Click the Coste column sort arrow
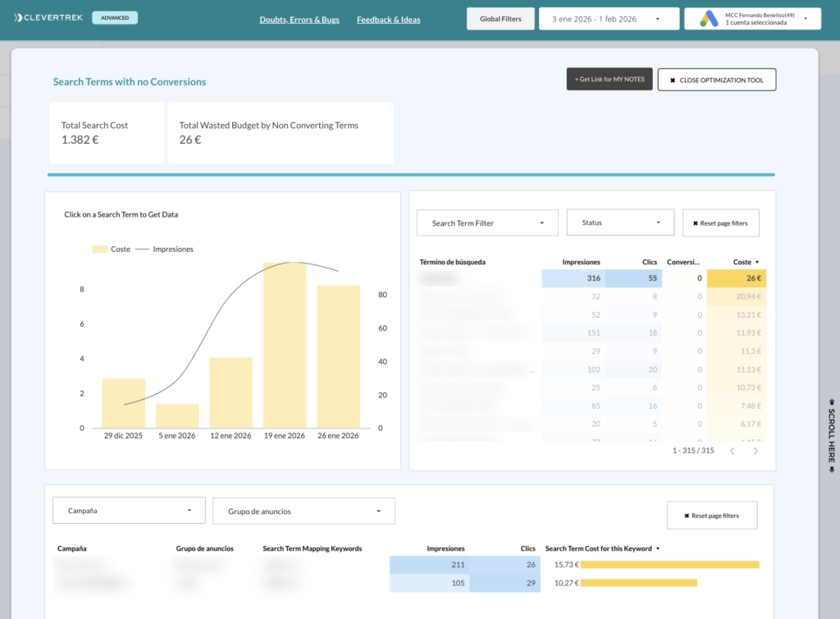Viewport: 840px width, 619px height. [757, 262]
